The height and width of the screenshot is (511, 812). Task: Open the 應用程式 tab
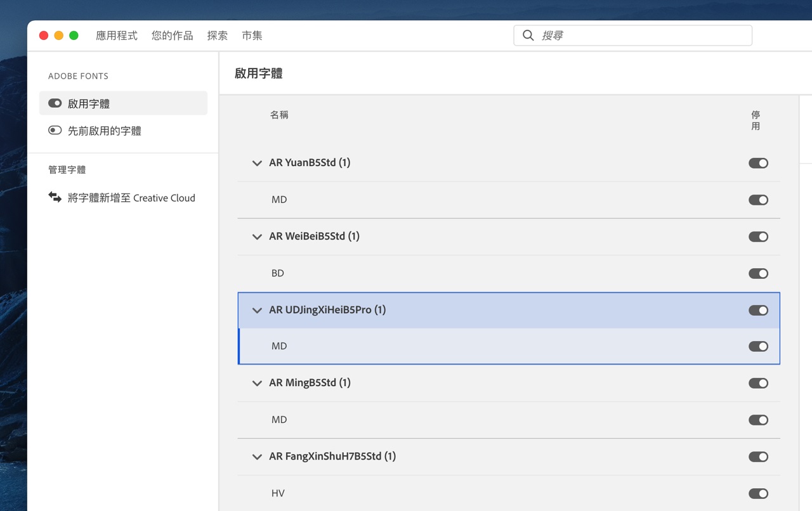point(117,36)
